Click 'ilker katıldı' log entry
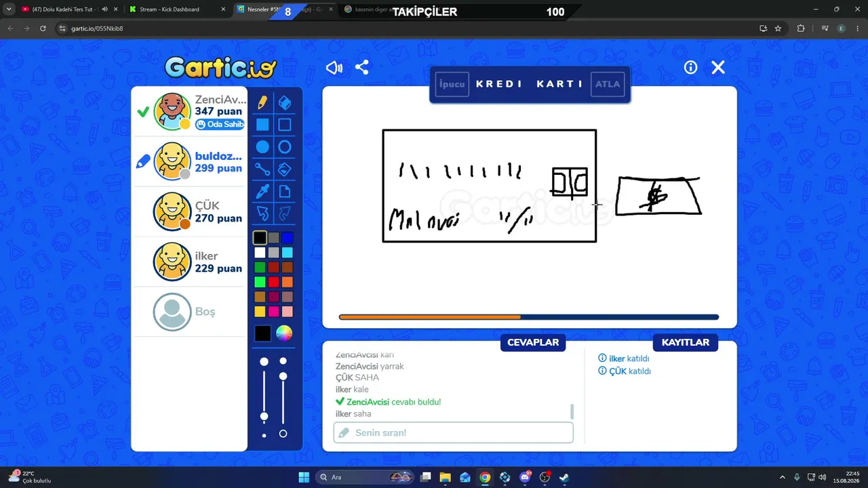 pyautogui.click(x=624, y=359)
